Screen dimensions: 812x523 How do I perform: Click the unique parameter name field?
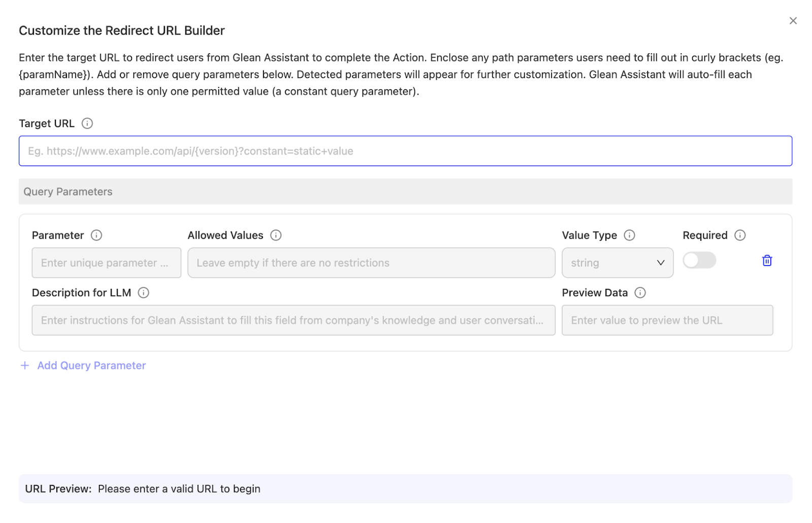(x=106, y=263)
